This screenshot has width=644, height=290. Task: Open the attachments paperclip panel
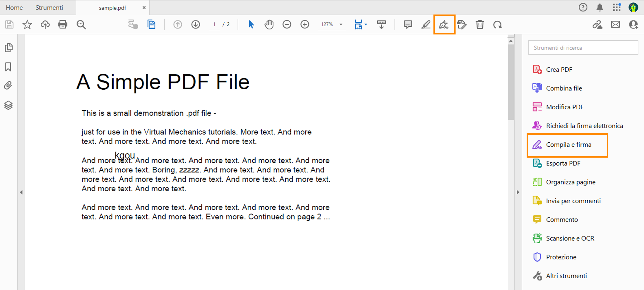pyautogui.click(x=8, y=86)
